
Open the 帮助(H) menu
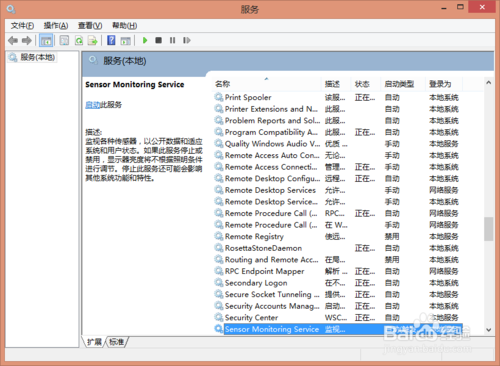[124, 26]
